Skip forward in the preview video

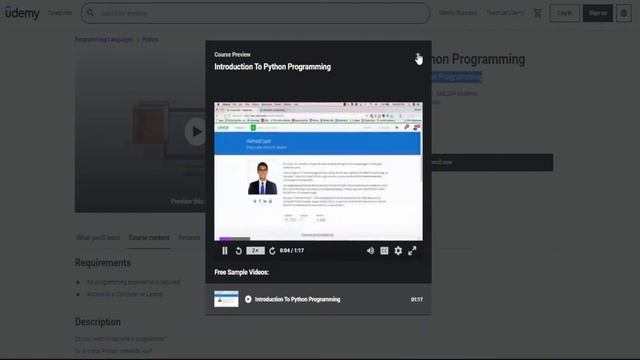[272, 251]
